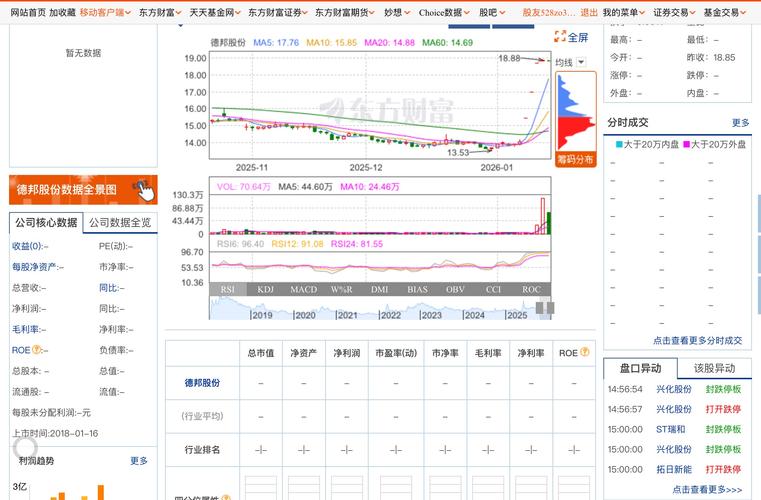The width and height of the screenshot is (761, 500).
Task: Expand Choice数据 dropdown
Action: (x=444, y=13)
